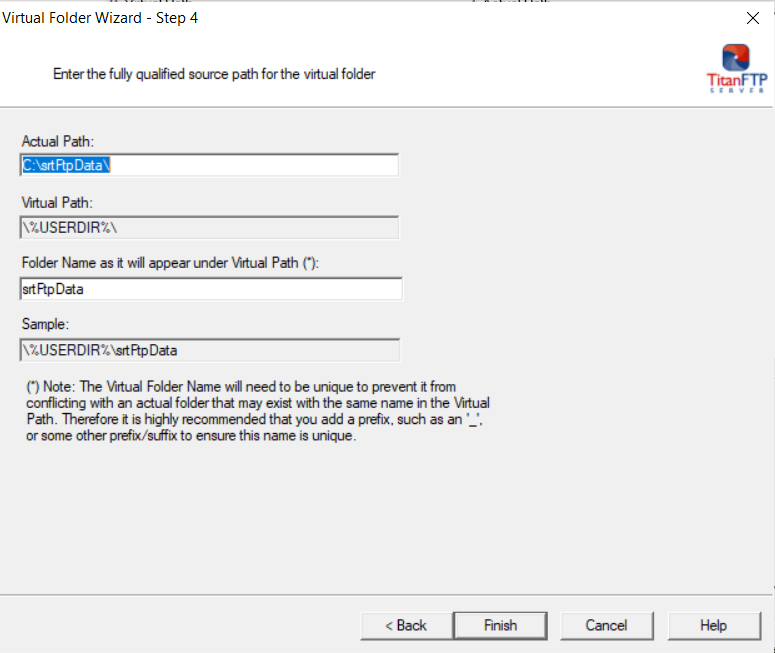
Task: Open Help for this wizard step
Action: point(713,625)
